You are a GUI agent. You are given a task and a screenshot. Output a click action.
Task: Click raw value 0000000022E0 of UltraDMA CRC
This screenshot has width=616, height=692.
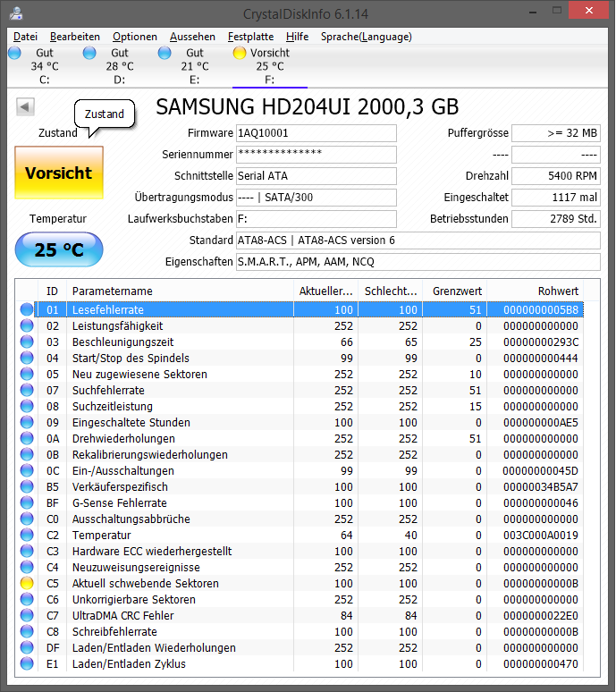click(x=541, y=616)
